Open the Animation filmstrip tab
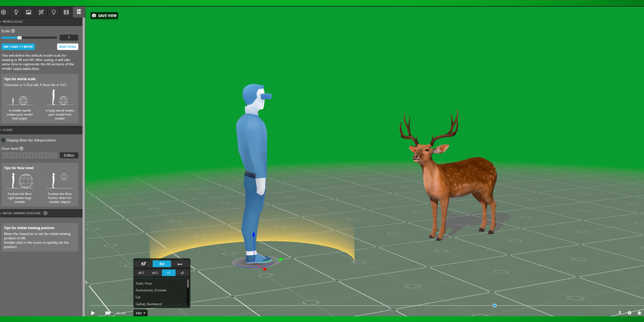This screenshot has width=644, height=322. pyautogui.click(x=66, y=12)
